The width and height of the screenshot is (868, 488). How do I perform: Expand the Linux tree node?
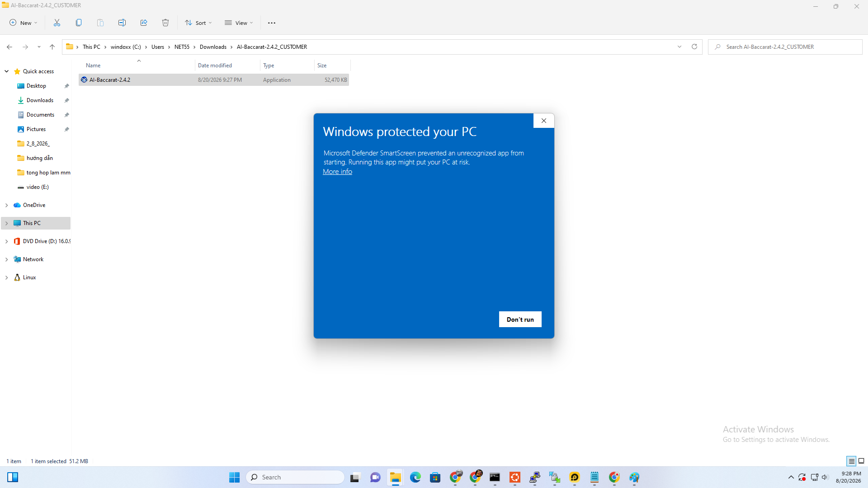pyautogui.click(x=7, y=277)
